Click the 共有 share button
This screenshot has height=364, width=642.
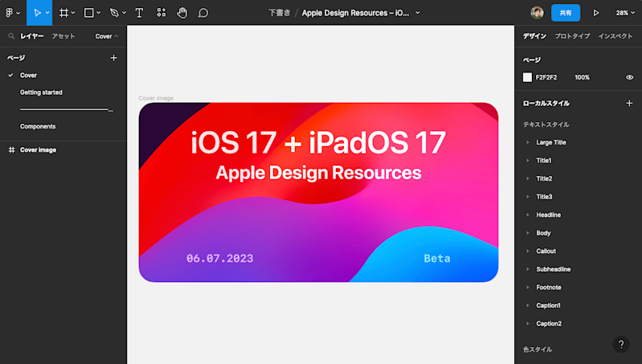pyautogui.click(x=566, y=13)
